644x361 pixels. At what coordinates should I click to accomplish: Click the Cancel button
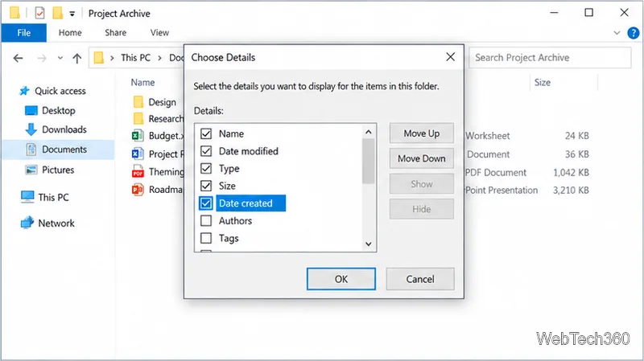420,279
